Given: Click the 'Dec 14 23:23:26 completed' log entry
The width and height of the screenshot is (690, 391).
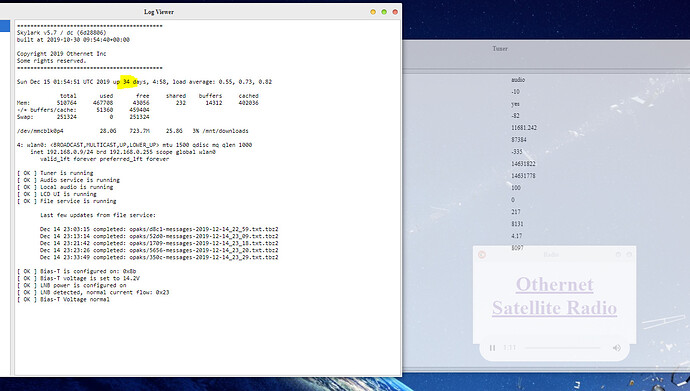Looking at the screenshot, I should pos(159,250).
